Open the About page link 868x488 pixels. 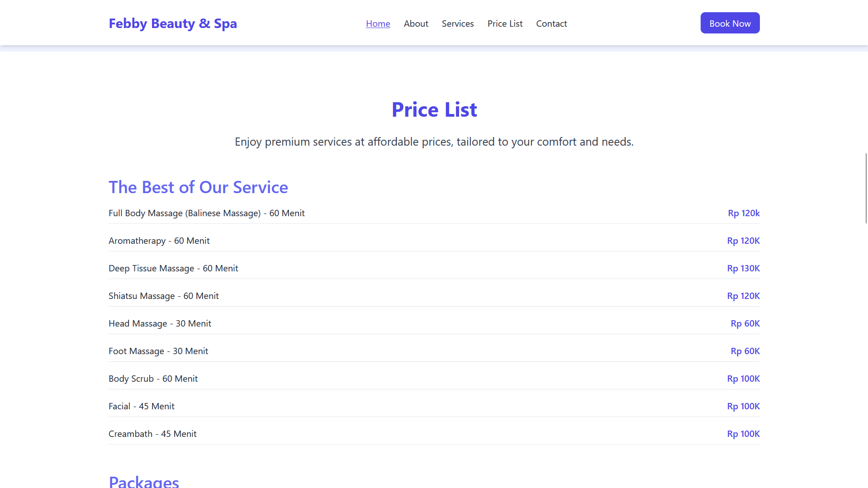416,24
